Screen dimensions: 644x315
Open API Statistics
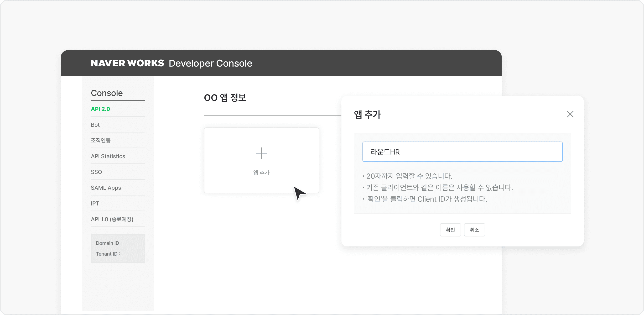(x=108, y=156)
